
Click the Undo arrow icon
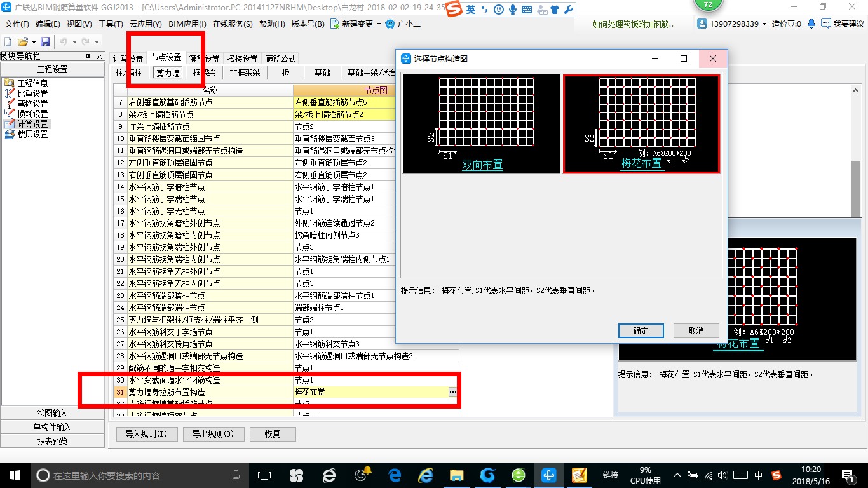[x=63, y=41]
